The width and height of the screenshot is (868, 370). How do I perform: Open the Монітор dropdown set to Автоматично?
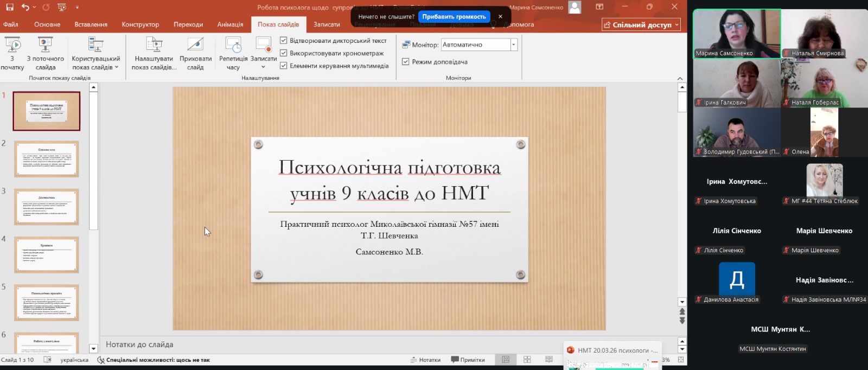tap(513, 44)
